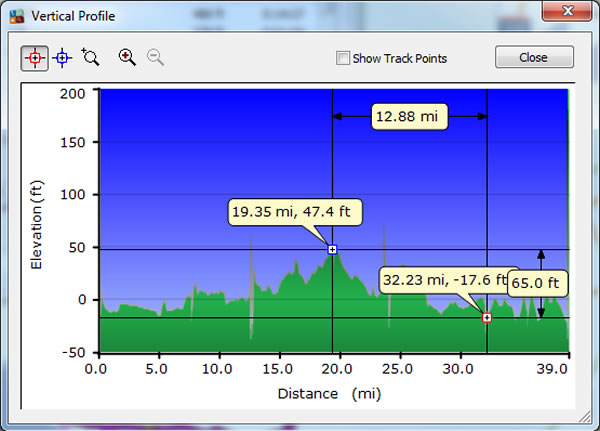Choose the zoom-to-selection magnifier tool
Image resolution: width=600 pixels, height=431 pixels.
(90, 57)
